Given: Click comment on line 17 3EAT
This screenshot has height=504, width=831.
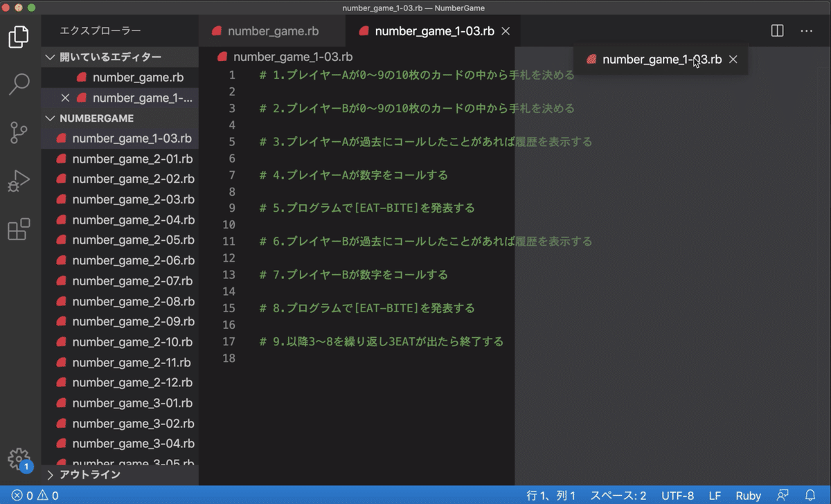Looking at the screenshot, I should point(382,341).
